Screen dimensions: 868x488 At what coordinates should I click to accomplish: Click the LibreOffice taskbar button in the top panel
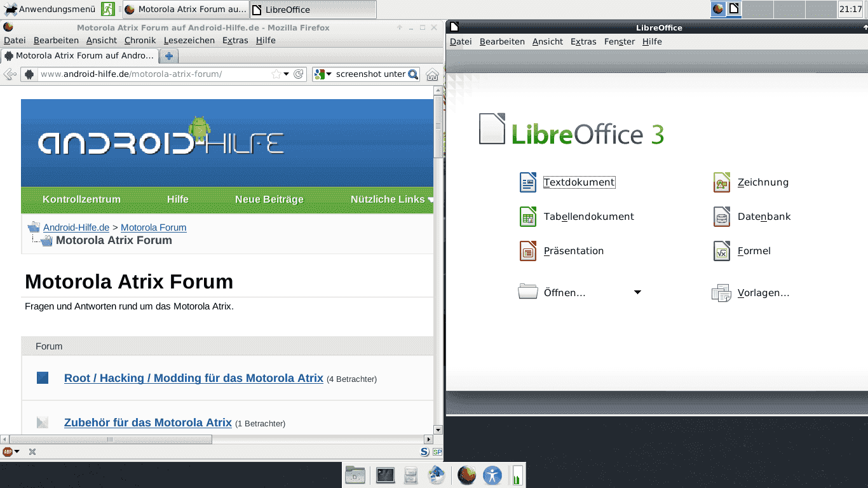313,10
